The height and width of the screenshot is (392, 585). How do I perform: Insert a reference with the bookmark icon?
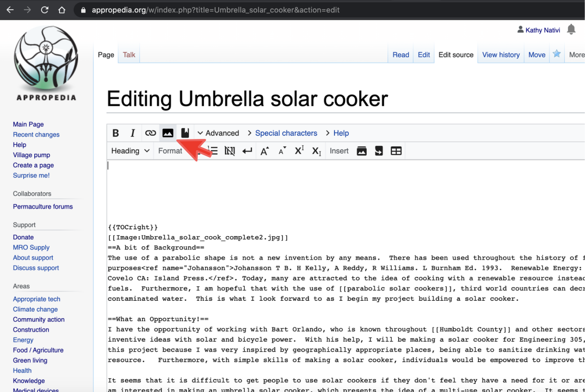[x=185, y=133]
